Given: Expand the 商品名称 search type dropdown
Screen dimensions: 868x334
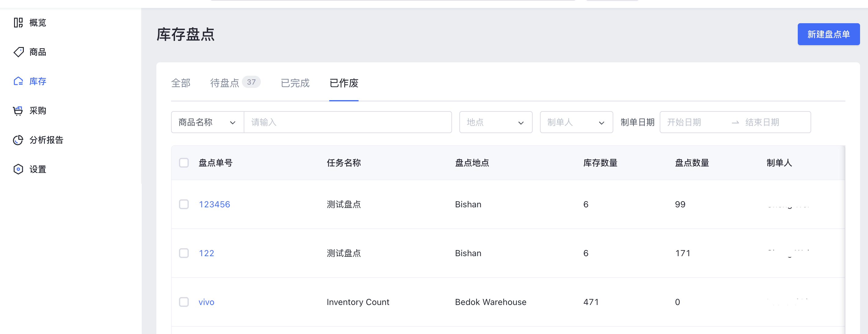Looking at the screenshot, I should coord(207,122).
